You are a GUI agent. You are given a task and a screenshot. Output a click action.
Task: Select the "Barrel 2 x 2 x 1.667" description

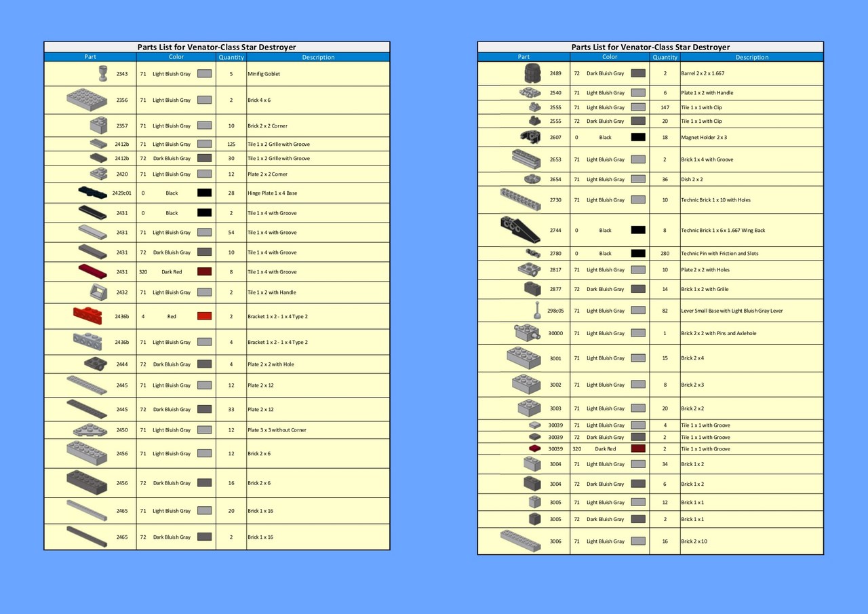703,73
